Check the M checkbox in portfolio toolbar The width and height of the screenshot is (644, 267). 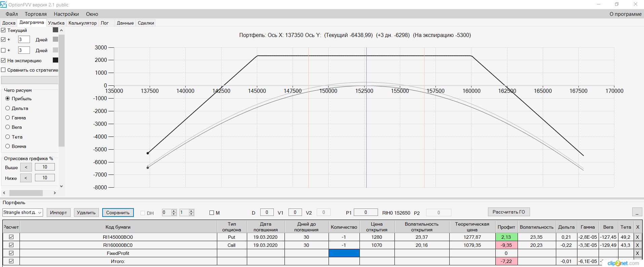(212, 213)
